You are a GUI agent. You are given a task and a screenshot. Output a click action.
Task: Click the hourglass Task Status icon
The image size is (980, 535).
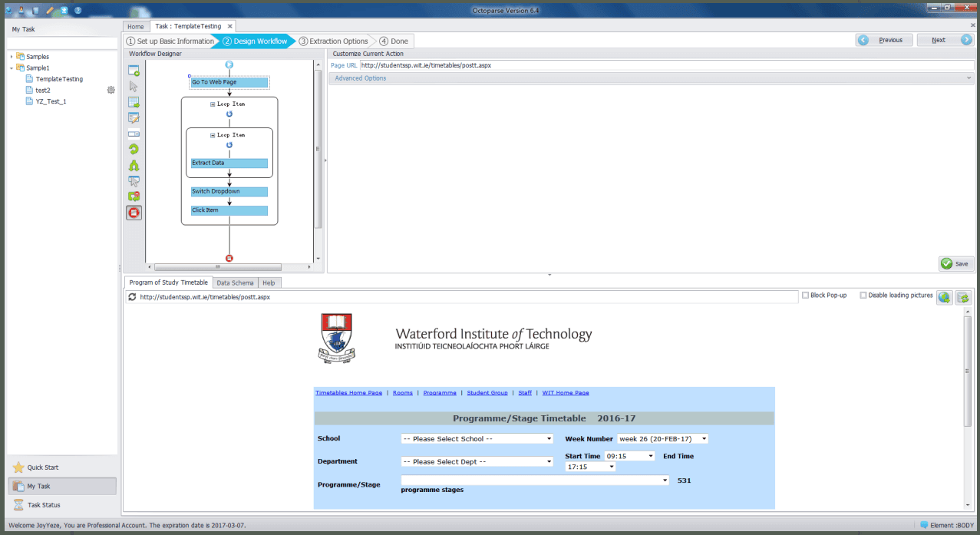tap(18, 505)
